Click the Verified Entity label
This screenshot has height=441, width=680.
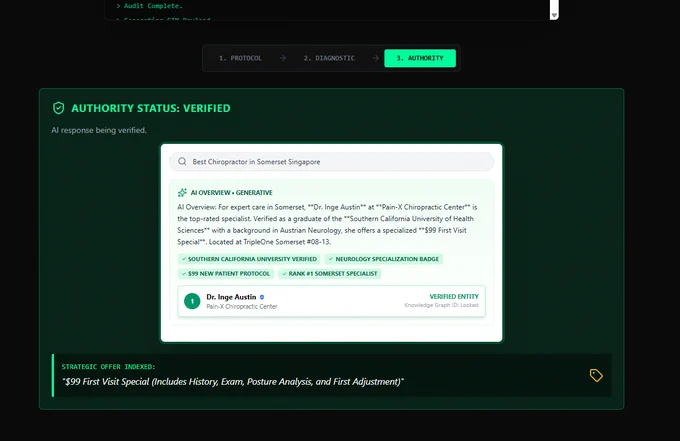click(x=454, y=297)
